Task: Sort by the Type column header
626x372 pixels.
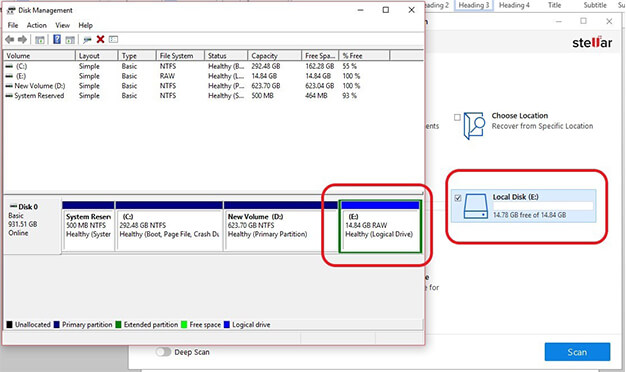Action: pos(137,56)
